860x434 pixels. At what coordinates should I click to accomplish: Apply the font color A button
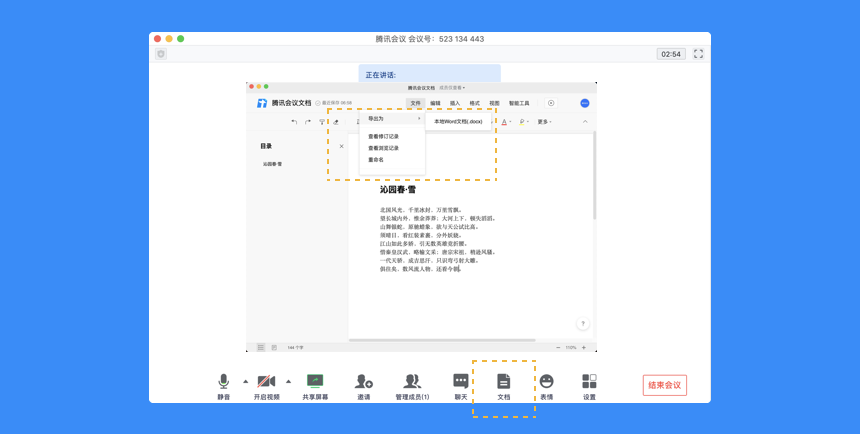click(x=504, y=122)
